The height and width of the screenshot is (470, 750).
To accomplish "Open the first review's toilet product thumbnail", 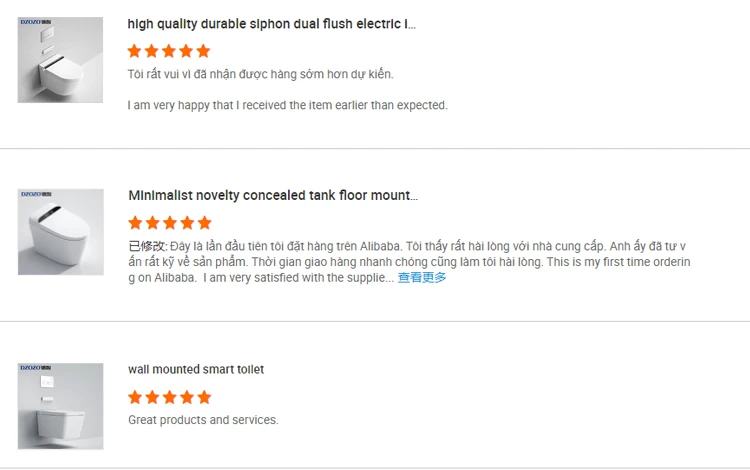I will pos(60,60).
